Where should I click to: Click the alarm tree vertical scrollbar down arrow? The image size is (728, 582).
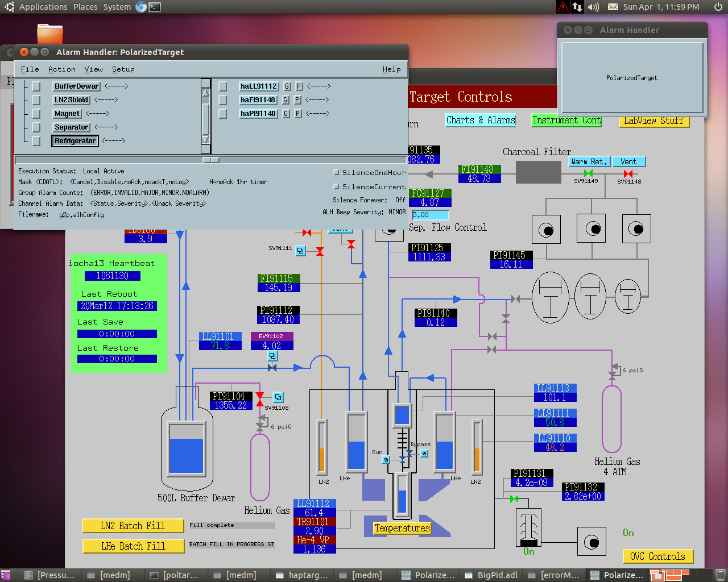pyautogui.click(x=206, y=140)
